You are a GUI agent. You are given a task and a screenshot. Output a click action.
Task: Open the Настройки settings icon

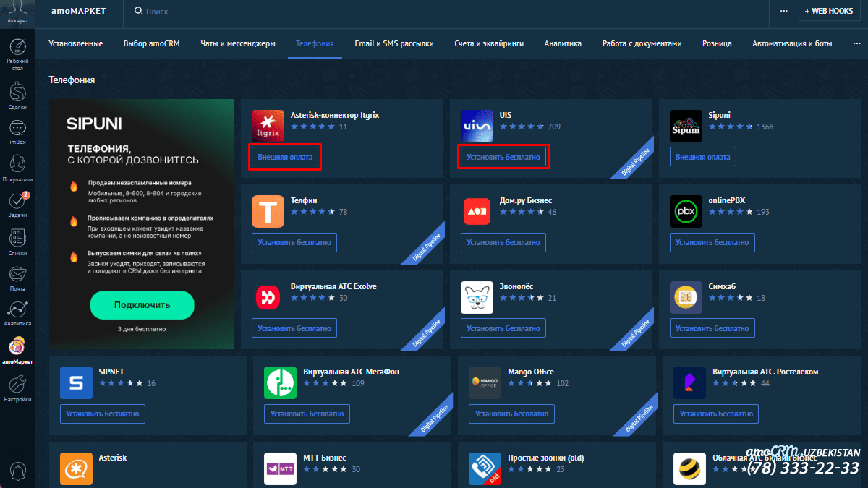coord(17,384)
